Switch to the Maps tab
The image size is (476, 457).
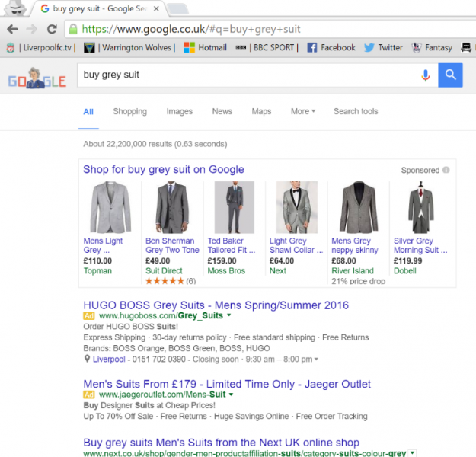pos(261,112)
